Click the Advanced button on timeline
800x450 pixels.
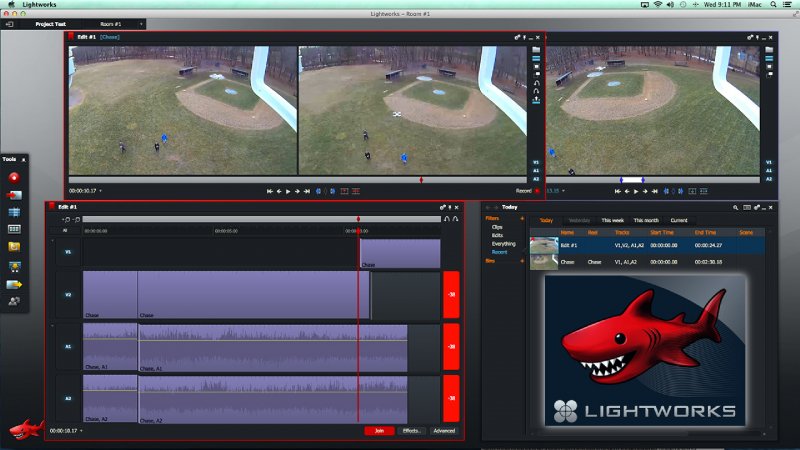444,431
